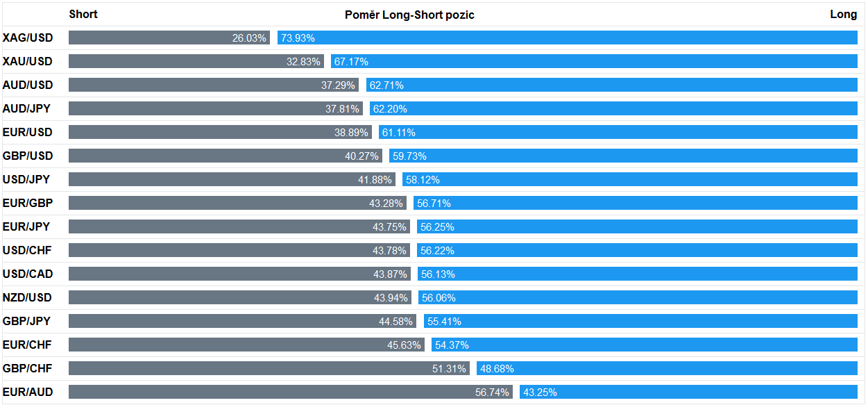
Task: Click the USD/JPY blue long bar
Action: (x=630, y=179)
